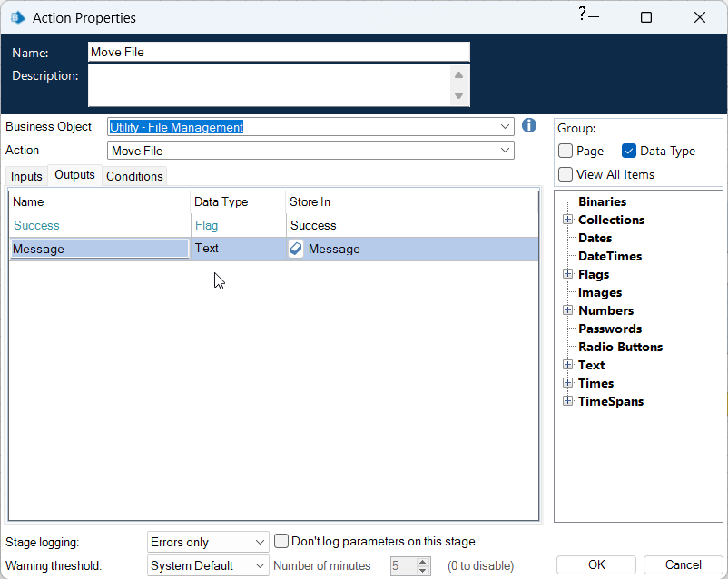Image resolution: width=728 pixels, height=579 pixels.
Task: Click inside the Name text field
Action: [x=279, y=53]
